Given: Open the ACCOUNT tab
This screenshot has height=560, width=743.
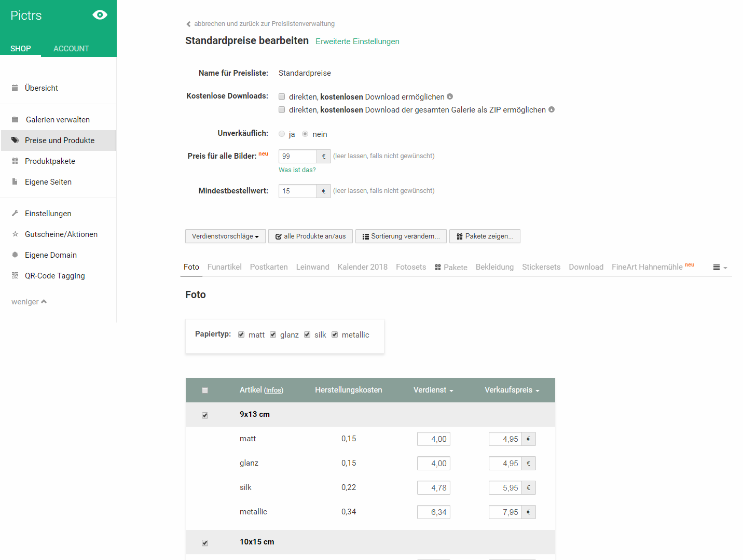Looking at the screenshot, I should click(x=71, y=49).
